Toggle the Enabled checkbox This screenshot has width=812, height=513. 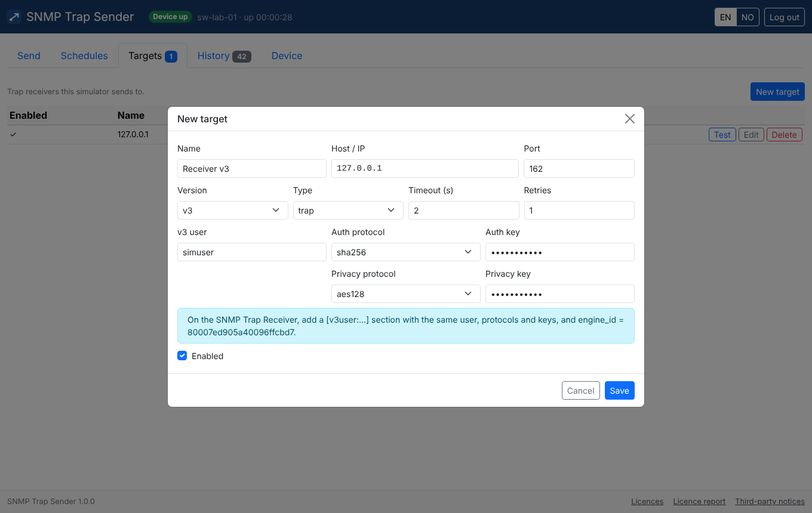(182, 356)
